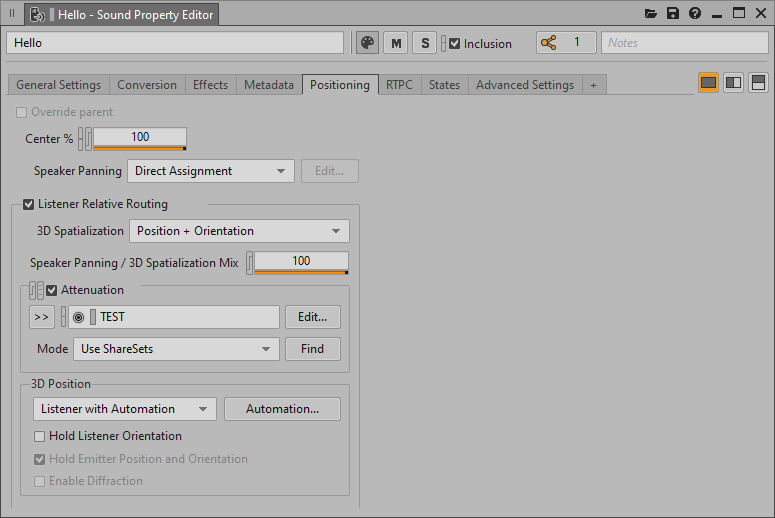Viewport: 775px width, 518px height.
Task: Open the attenuation Mode dropdown
Action: (176, 349)
